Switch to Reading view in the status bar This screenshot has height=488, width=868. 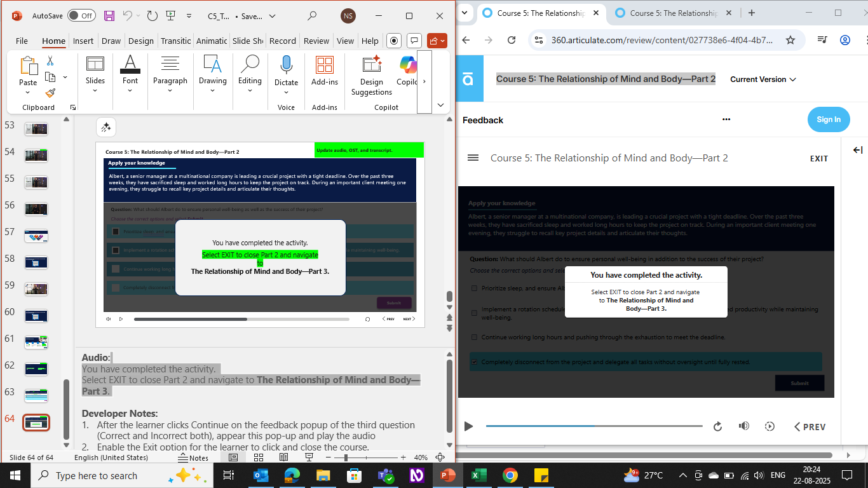[285, 457]
